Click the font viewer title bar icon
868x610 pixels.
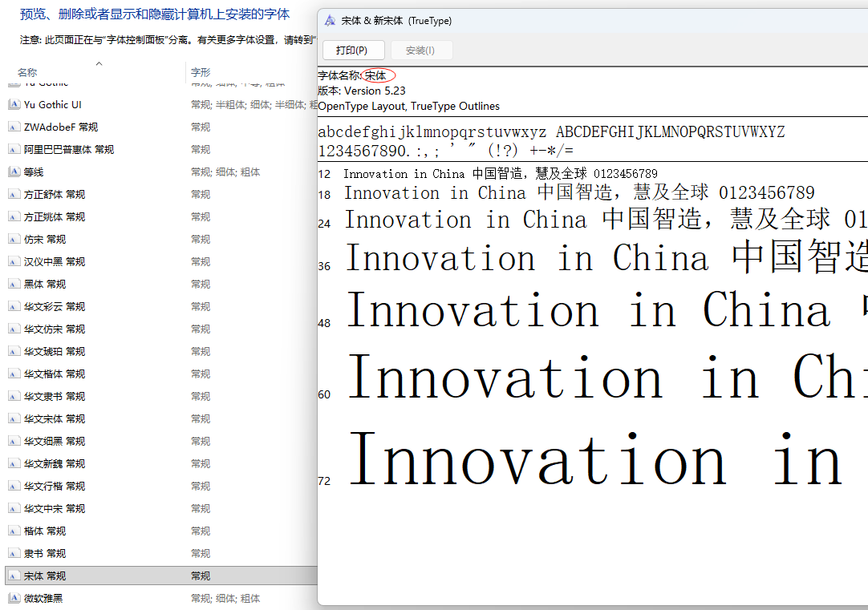point(330,21)
